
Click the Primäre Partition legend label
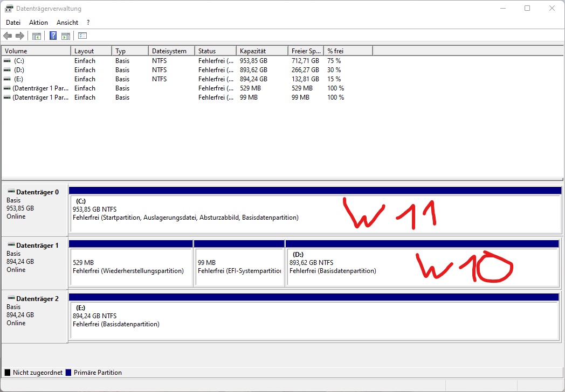[x=98, y=373]
